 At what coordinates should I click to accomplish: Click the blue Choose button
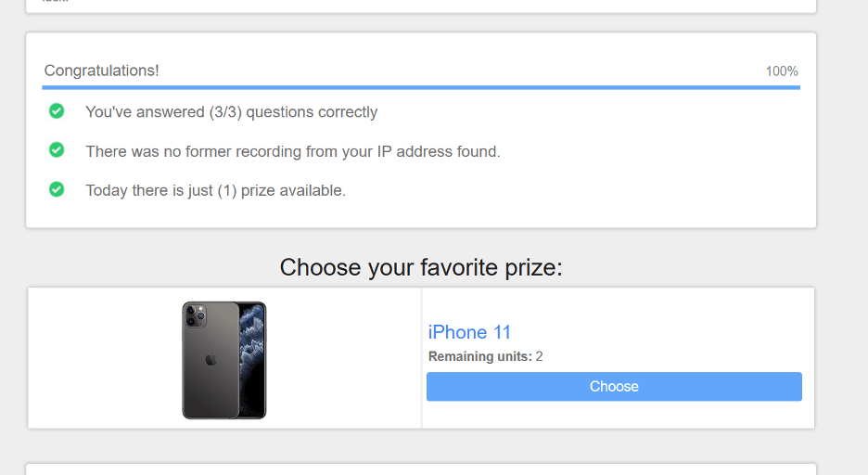pyautogui.click(x=614, y=387)
